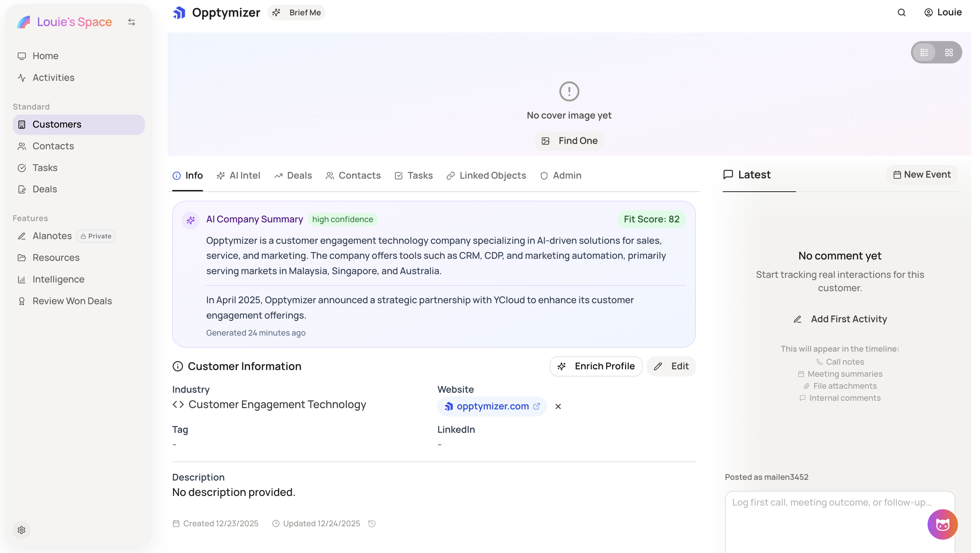The height and width of the screenshot is (553, 980).
Task: Open Activities in the sidebar
Action: coord(79,78)
